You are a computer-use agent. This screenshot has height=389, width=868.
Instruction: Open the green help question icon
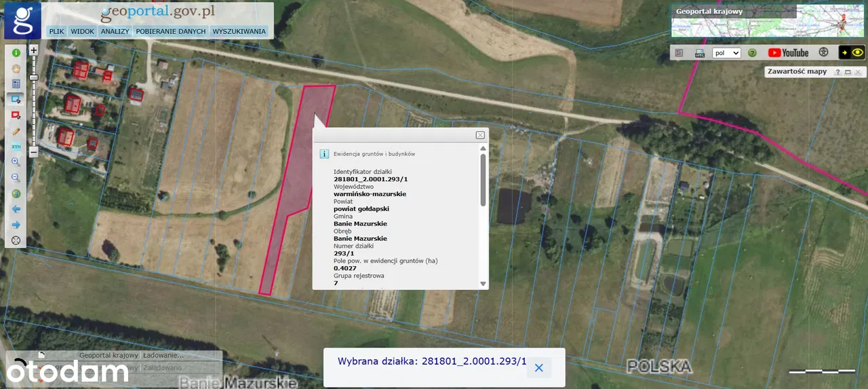pyautogui.click(x=752, y=53)
